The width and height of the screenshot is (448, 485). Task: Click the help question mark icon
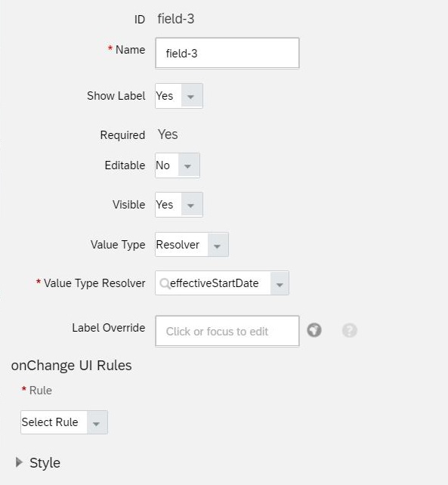click(350, 330)
